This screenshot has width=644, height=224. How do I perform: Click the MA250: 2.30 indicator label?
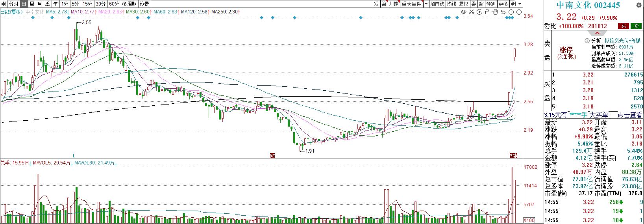click(x=225, y=12)
